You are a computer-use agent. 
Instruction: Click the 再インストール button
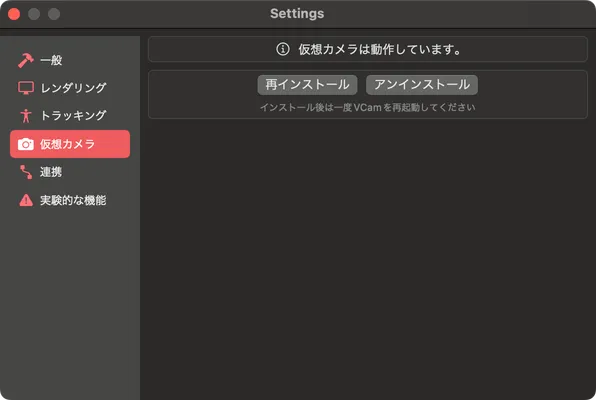(307, 84)
